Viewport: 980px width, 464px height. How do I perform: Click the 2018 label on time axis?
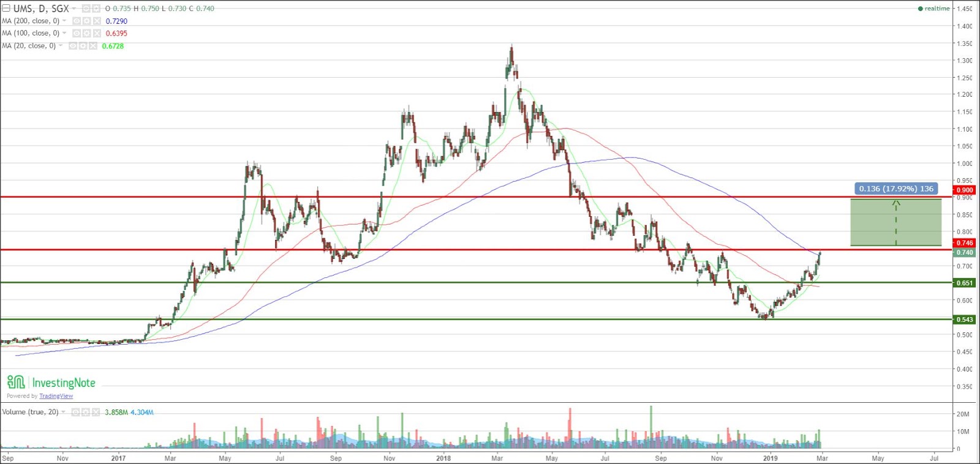coord(443,458)
